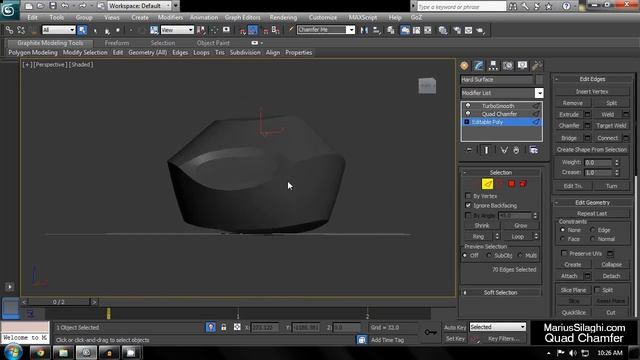
Task: Click Configure Modifier Sets icon
Action: coord(533,150)
